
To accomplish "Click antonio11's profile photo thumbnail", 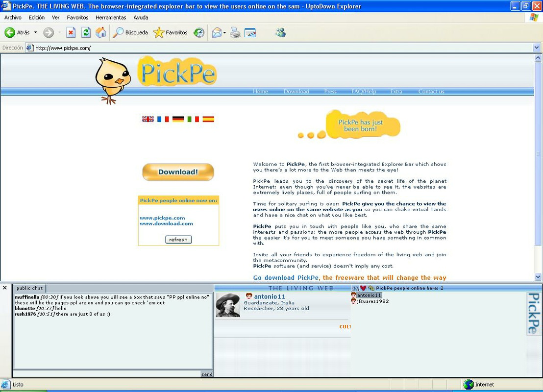I will click(228, 305).
